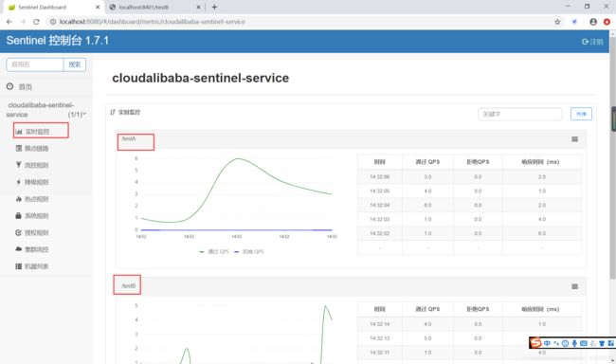Toggle blue 拒绝 QPS legend in /testA chart
Screen dimensions: 616x364
pyautogui.click(x=249, y=251)
